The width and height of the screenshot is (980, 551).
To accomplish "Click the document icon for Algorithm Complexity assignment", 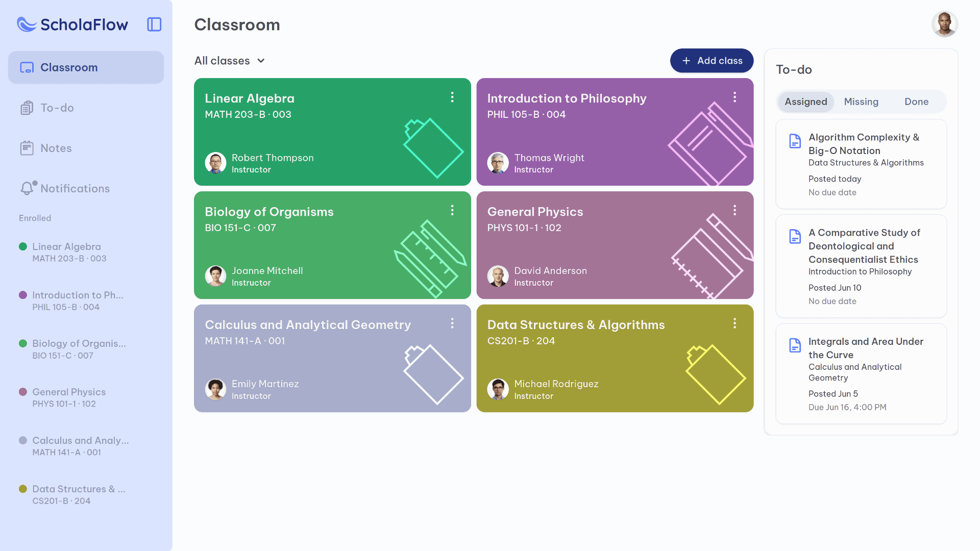I will click(795, 141).
